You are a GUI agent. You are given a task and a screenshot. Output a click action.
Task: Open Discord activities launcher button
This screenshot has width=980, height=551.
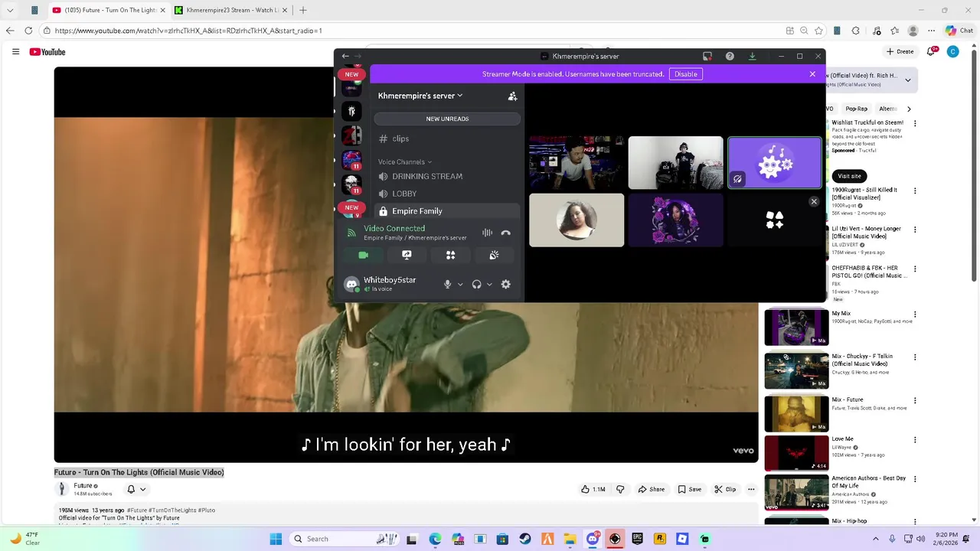point(450,255)
